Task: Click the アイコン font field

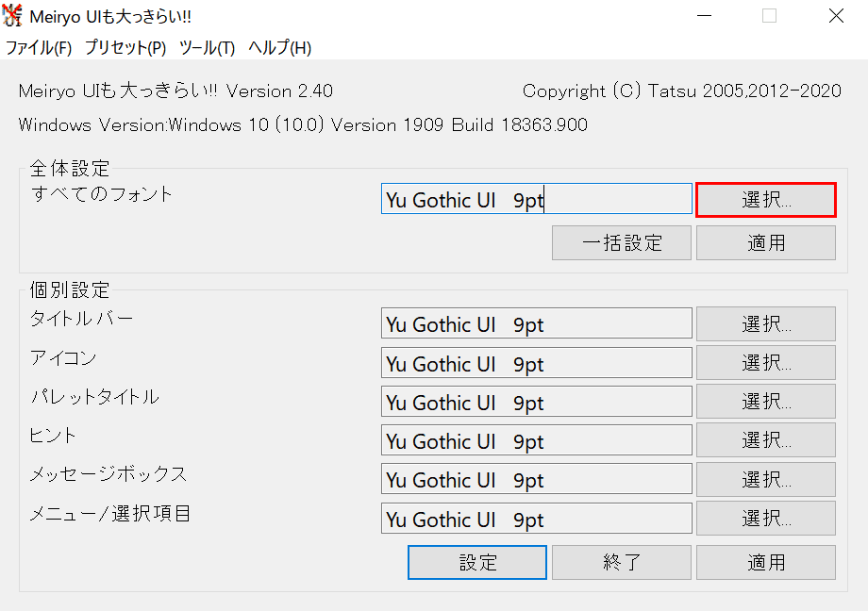Action: tap(537, 362)
